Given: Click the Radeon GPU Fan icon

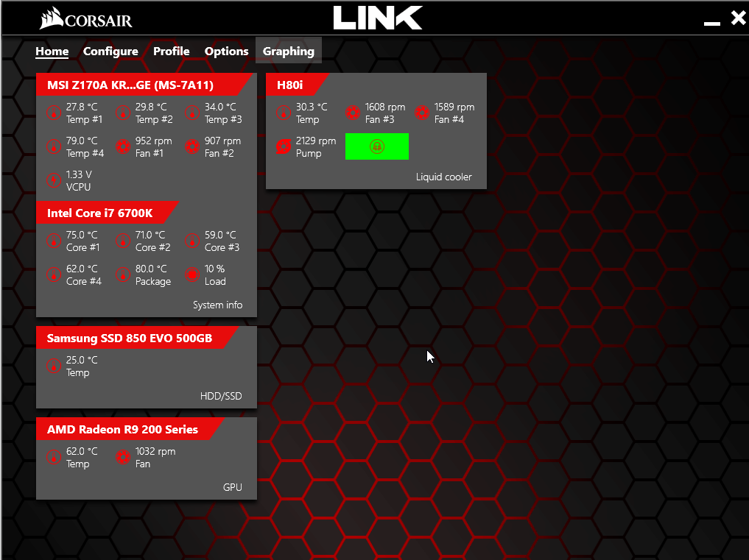Looking at the screenshot, I should pyautogui.click(x=123, y=458).
